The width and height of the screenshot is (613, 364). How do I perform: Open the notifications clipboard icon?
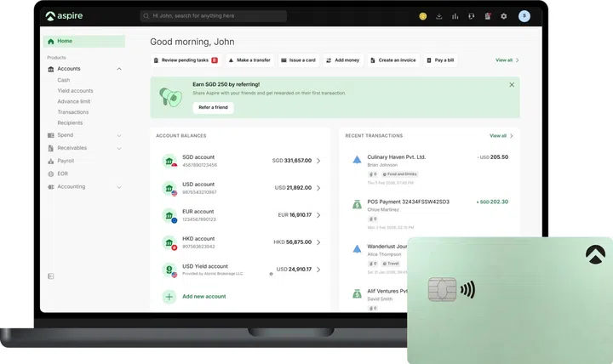click(488, 16)
